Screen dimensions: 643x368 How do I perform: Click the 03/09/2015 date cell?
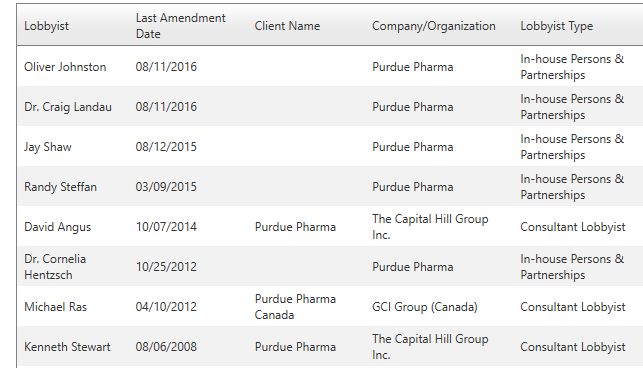166,187
